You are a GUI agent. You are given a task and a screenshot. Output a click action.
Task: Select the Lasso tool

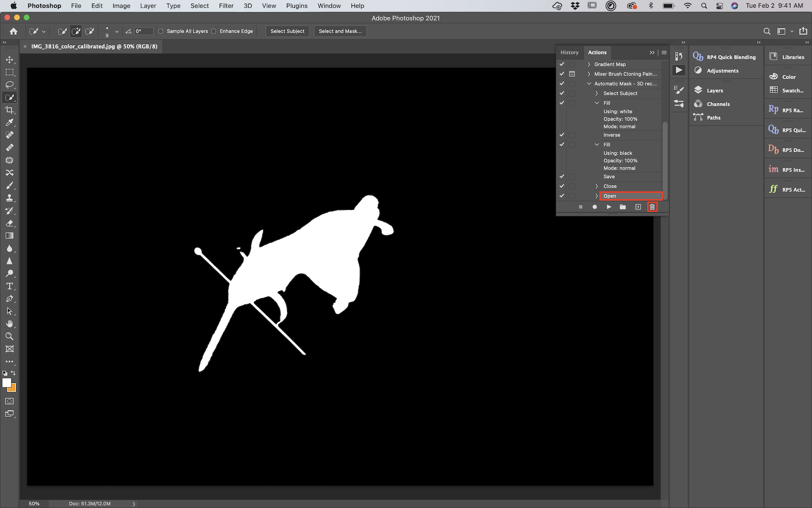9,85
